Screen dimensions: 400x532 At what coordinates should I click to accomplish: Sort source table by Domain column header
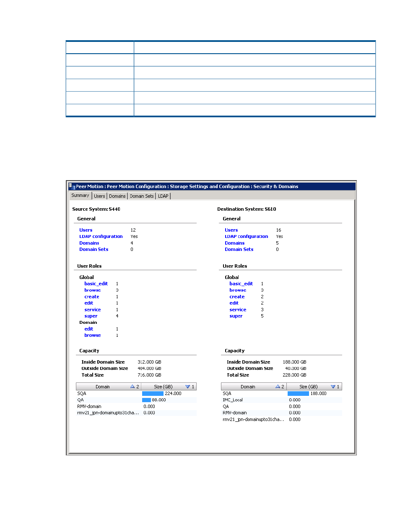tap(109, 387)
